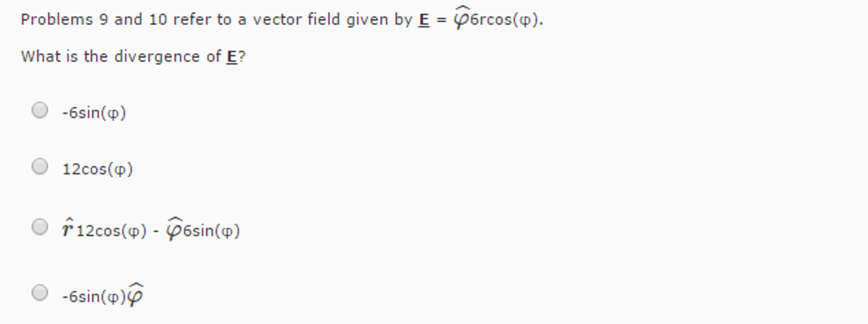Click the phi-hat symbol in the last option
The height and width of the screenshot is (324, 868).
(135, 295)
